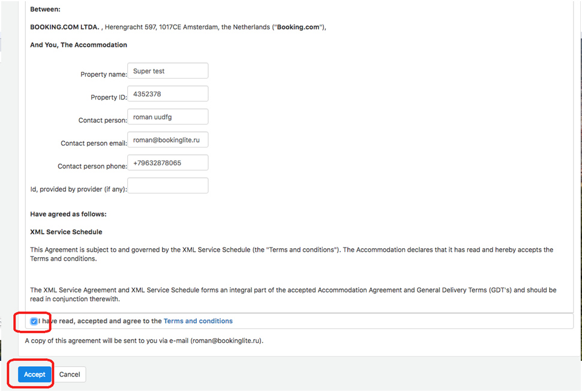The width and height of the screenshot is (582, 392).
Task: Click the "Property ID:" label
Action: tap(109, 98)
